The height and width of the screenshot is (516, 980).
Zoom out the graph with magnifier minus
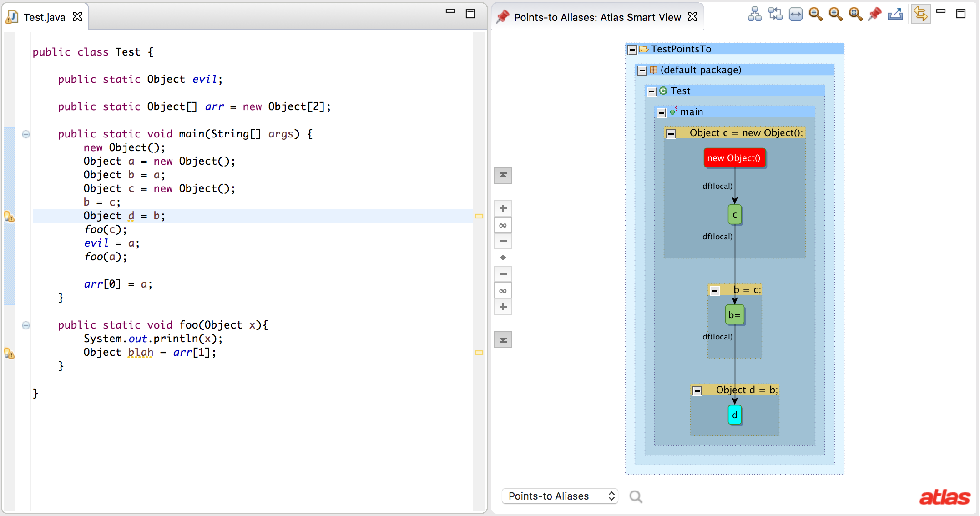point(815,14)
